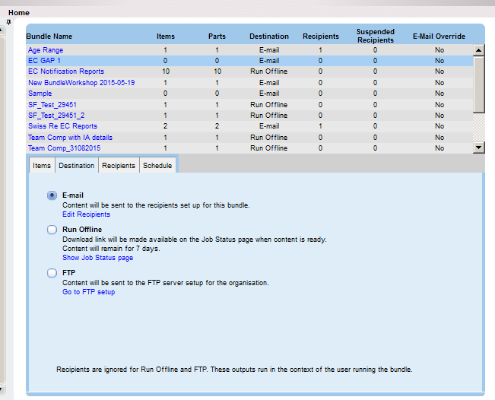Click Destination cell of EC Notification Reports row
Image resolution: width=495 pixels, height=400 pixels.
[x=269, y=71]
